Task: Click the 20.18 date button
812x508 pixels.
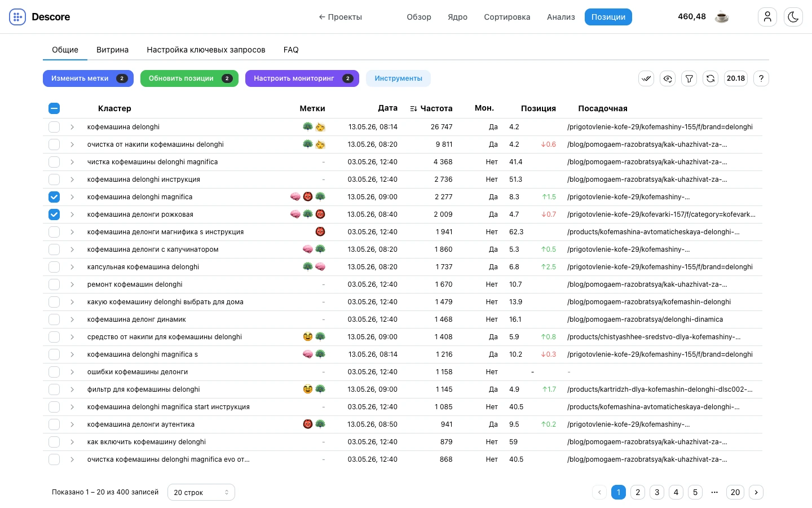Action: pos(736,78)
